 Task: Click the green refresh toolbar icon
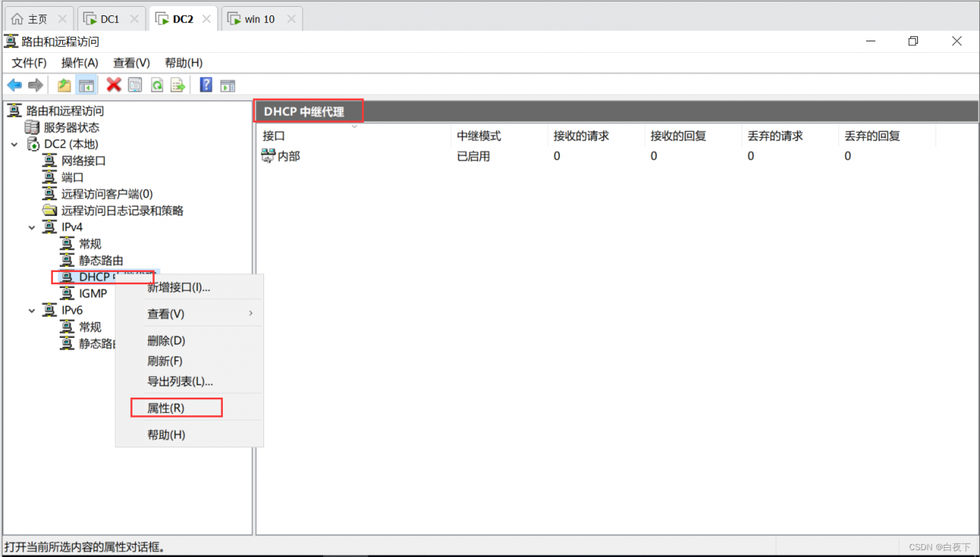pos(157,85)
